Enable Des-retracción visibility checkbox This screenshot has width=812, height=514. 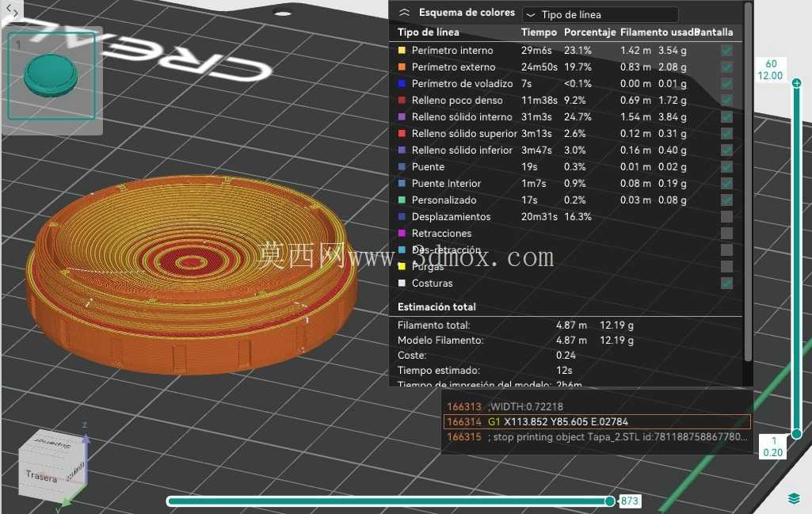tap(726, 249)
